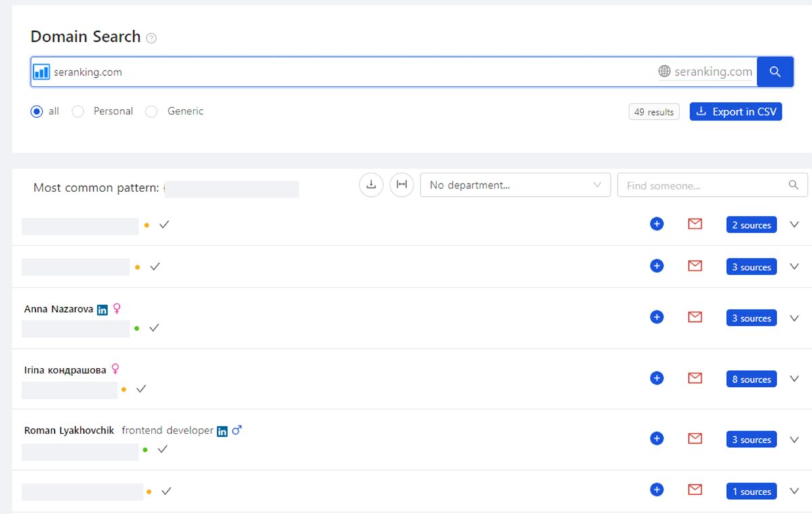Expand Roman Lyakhovchik's result details

coord(794,438)
